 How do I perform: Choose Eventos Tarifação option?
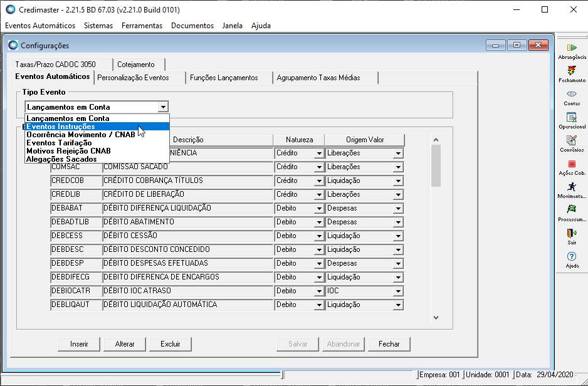tap(97, 143)
